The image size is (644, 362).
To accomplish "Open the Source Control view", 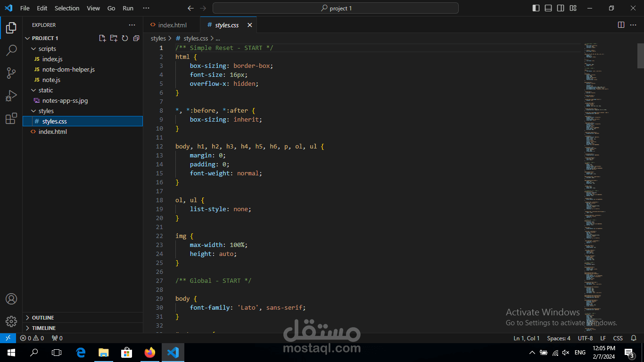I will 11,73.
